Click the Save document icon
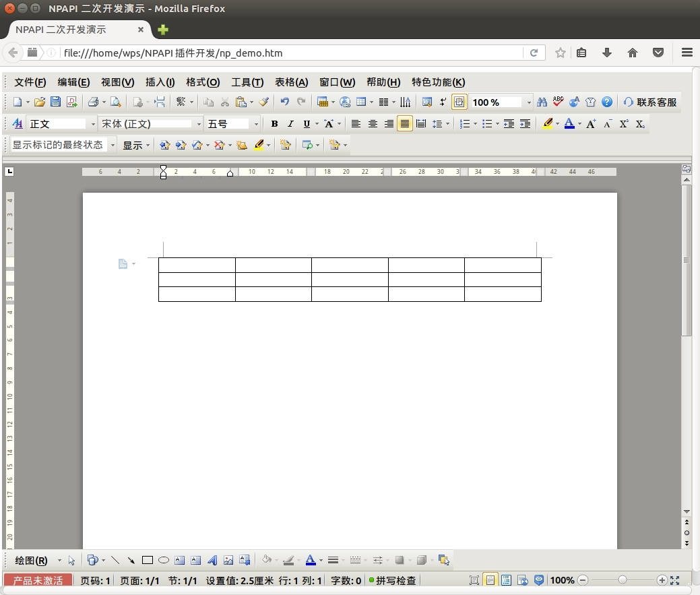The width and height of the screenshot is (700, 595). (x=55, y=102)
